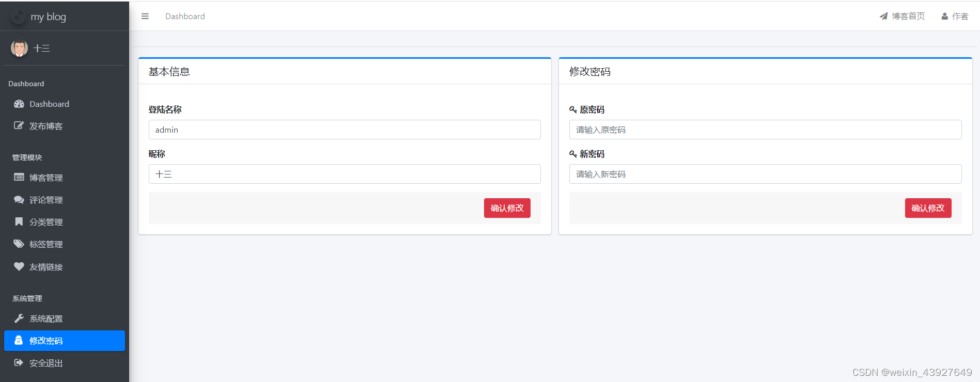Image resolution: width=980 pixels, height=382 pixels.
Task: Focus the 请输入原密码 input field
Action: (765, 130)
